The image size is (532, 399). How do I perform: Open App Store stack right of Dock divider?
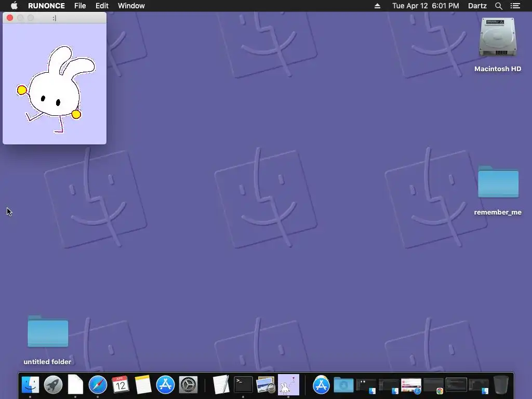(x=321, y=385)
